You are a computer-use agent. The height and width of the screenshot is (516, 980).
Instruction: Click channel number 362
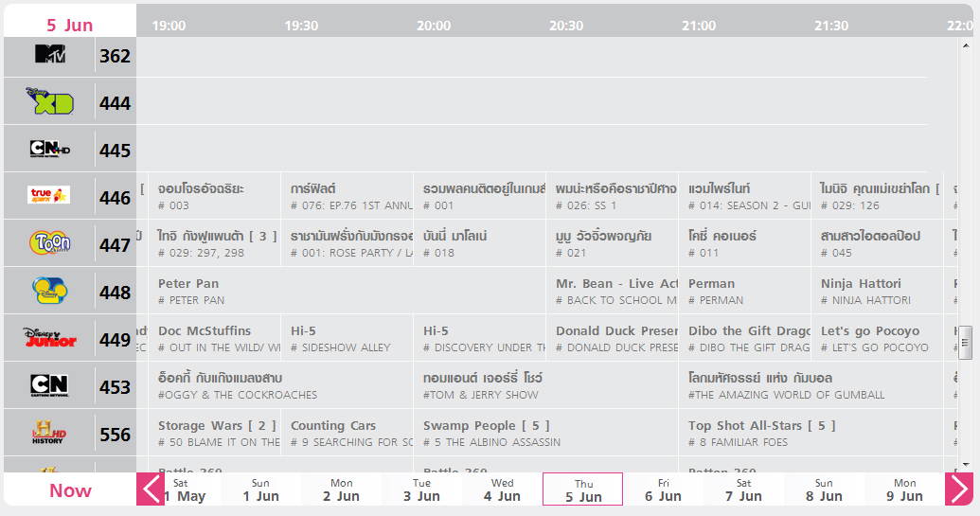(115, 56)
